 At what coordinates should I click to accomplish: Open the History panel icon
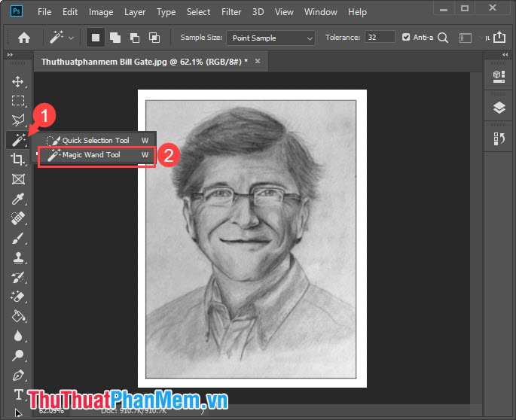coord(499,138)
